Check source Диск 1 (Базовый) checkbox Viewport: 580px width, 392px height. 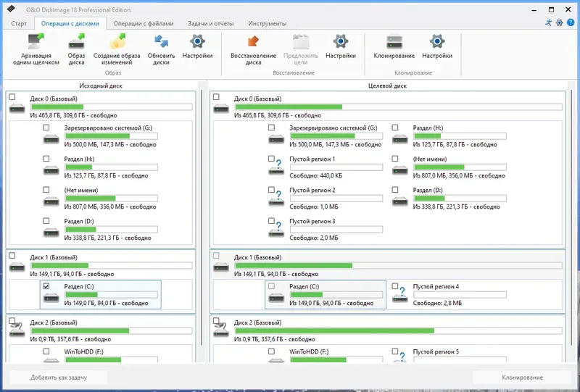[x=12, y=256]
